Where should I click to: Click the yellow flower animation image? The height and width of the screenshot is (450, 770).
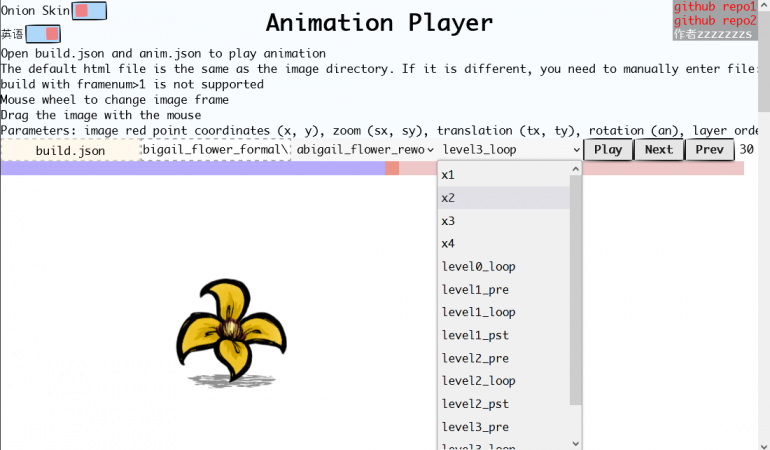click(231, 333)
